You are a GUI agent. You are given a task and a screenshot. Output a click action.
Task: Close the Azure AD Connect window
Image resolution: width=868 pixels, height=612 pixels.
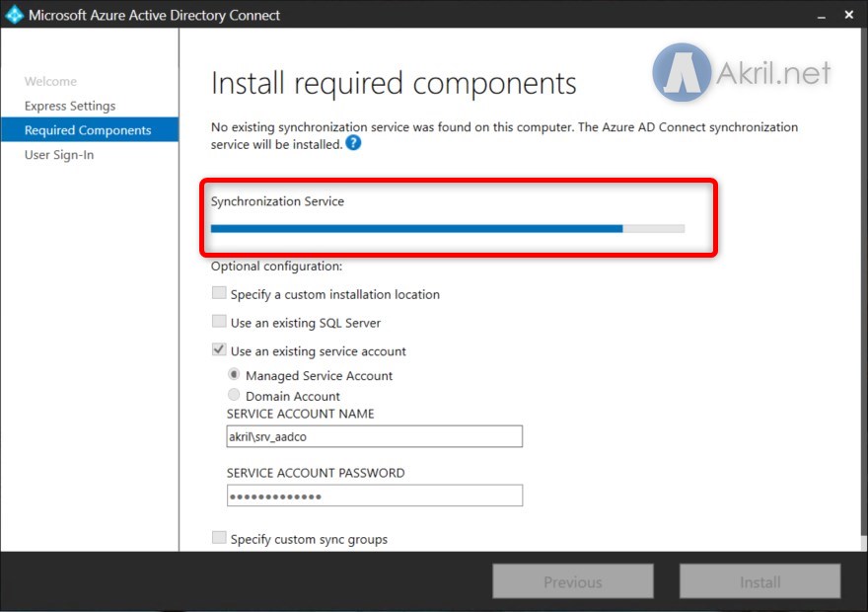[849, 15]
